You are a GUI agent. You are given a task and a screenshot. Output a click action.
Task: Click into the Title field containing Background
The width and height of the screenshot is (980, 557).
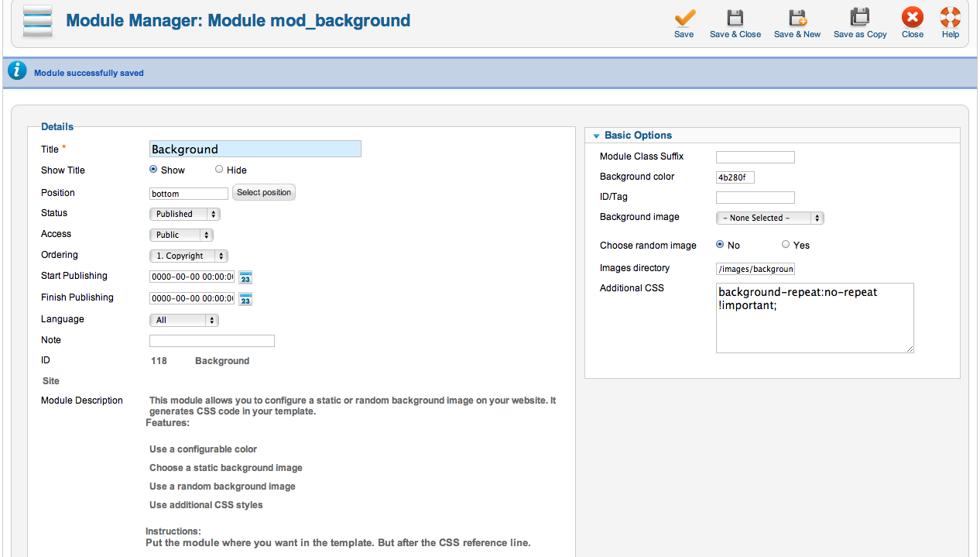point(255,149)
